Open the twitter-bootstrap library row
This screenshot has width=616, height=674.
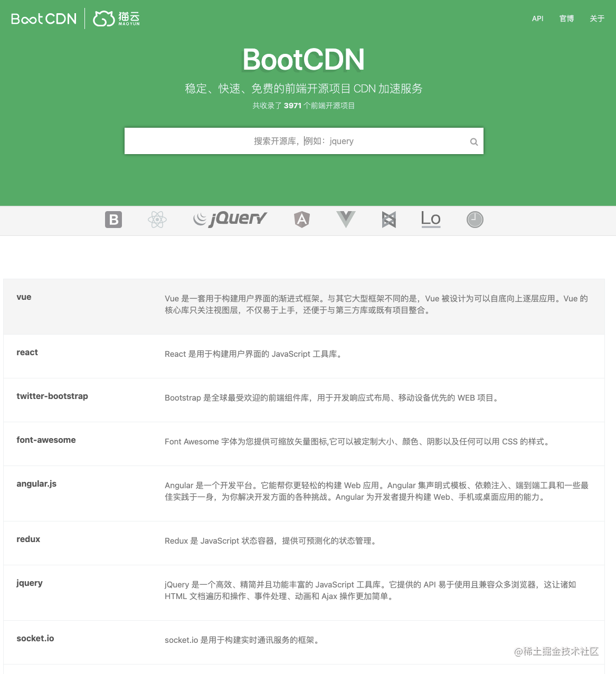tap(304, 400)
